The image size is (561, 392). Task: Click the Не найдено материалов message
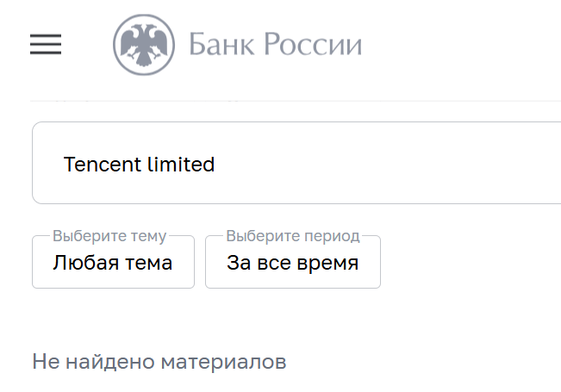click(159, 362)
